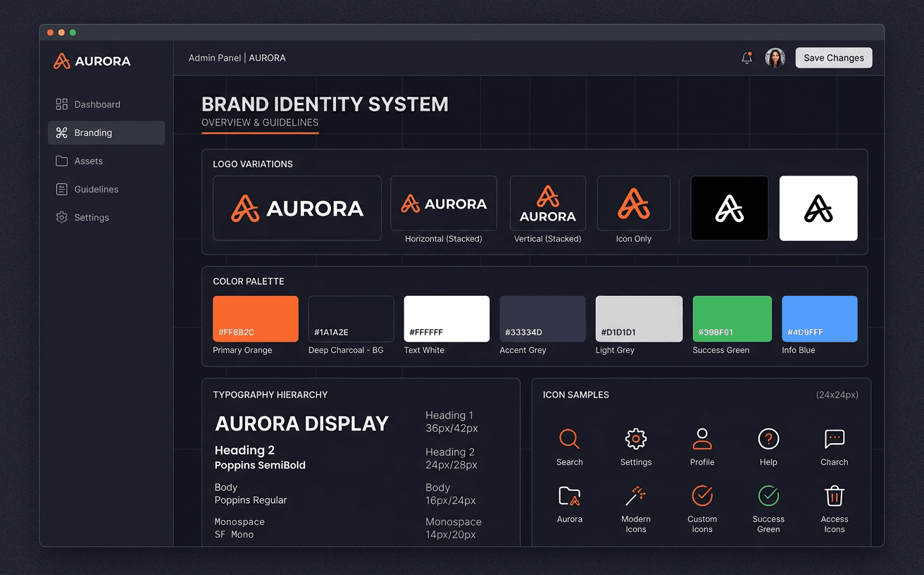This screenshot has height=575, width=924.
Task: Click the Save Changes button
Action: tap(834, 58)
